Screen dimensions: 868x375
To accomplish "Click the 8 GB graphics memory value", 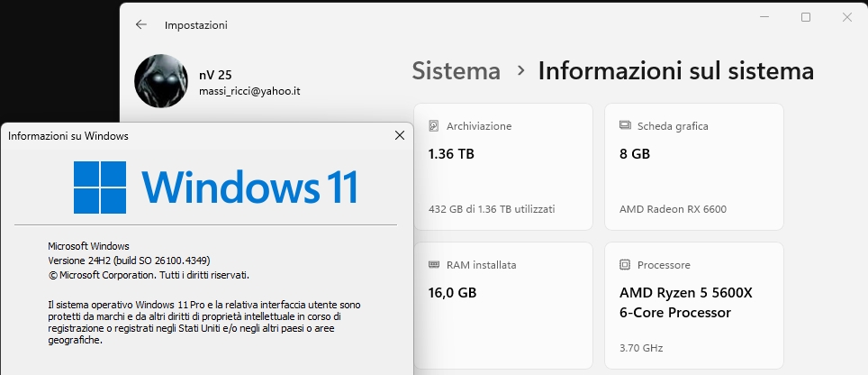I will click(x=635, y=153).
